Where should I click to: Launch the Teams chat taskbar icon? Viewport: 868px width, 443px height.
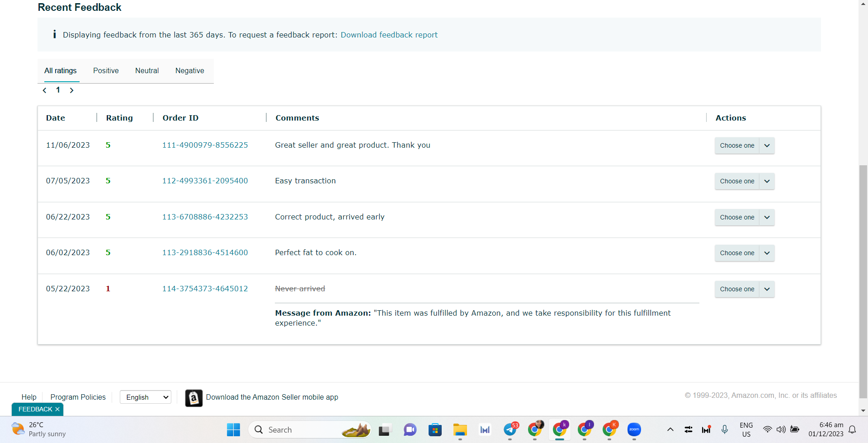(410, 430)
